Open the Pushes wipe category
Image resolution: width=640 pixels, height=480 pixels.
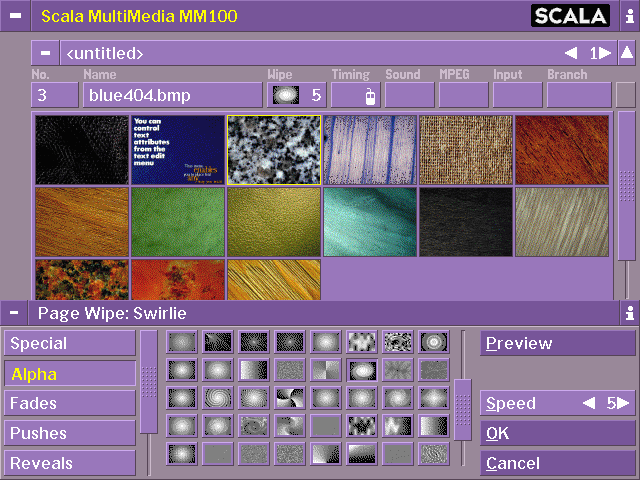69,434
